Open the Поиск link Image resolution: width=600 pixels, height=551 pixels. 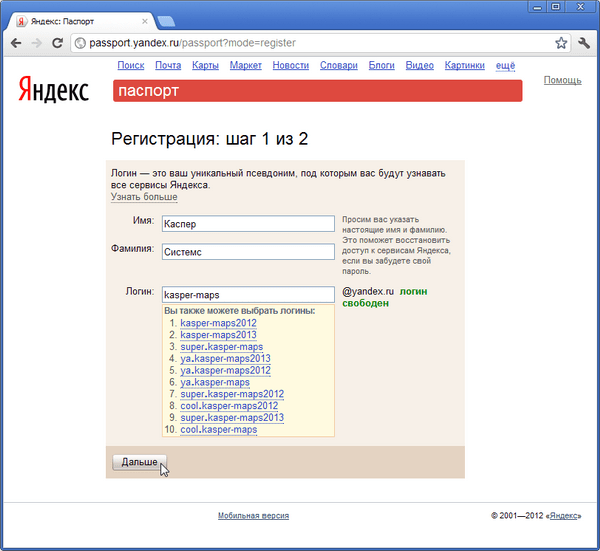(x=131, y=65)
